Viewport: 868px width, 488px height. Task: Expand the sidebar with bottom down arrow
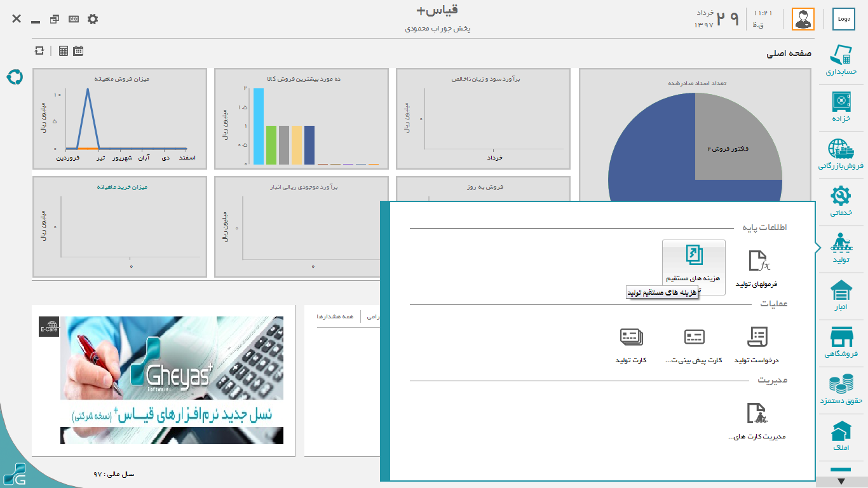tap(841, 482)
